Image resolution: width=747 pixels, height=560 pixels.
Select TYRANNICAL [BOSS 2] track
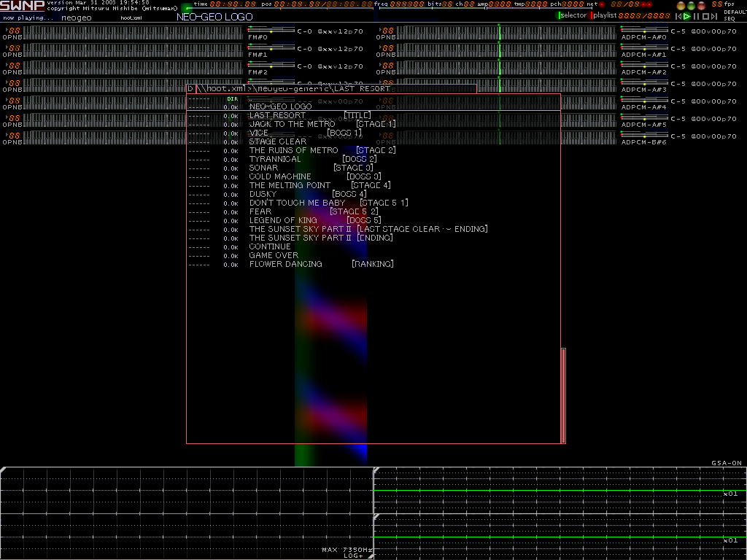(x=374, y=159)
